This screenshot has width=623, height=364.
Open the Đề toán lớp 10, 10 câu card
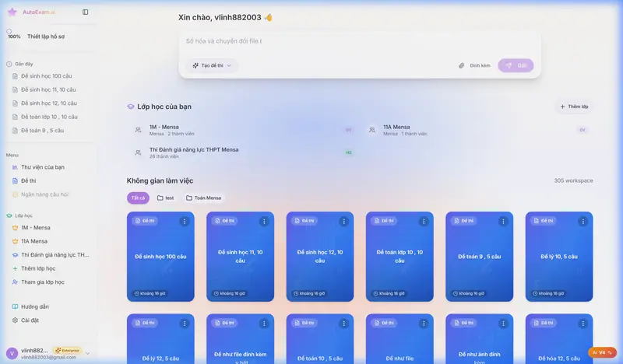(x=399, y=257)
